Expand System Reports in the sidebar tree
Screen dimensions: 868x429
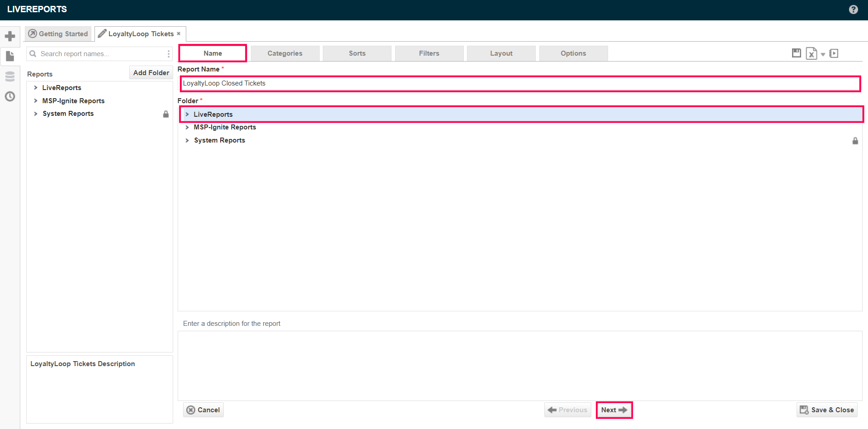pyautogui.click(x=36, y=114)
